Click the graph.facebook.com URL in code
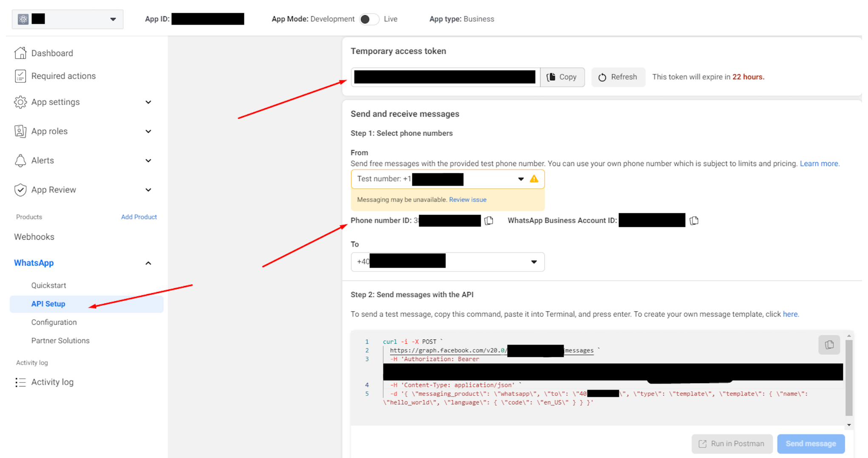This screenshot has width=868, height=458. coord(491,351)
